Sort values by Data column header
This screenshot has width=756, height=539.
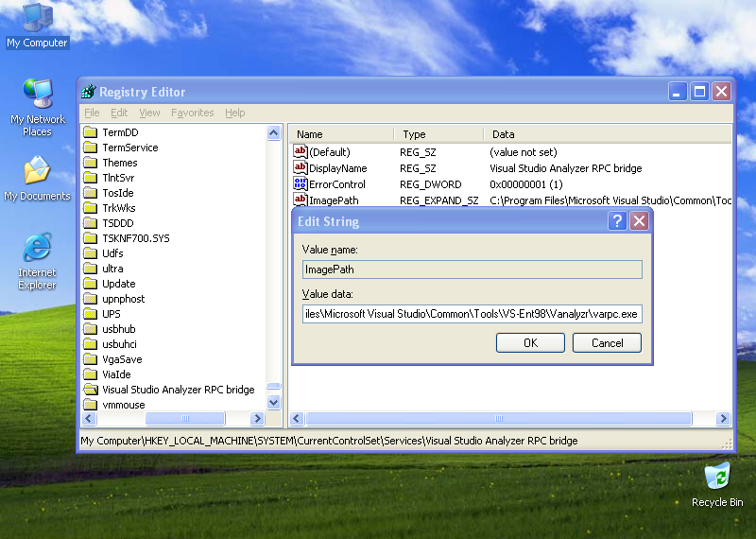[608, 134]
